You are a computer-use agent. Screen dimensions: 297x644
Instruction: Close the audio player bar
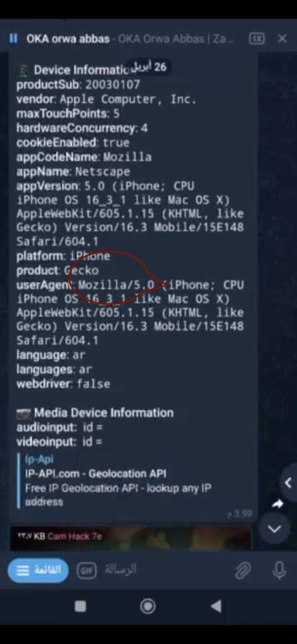click(282, 38)
